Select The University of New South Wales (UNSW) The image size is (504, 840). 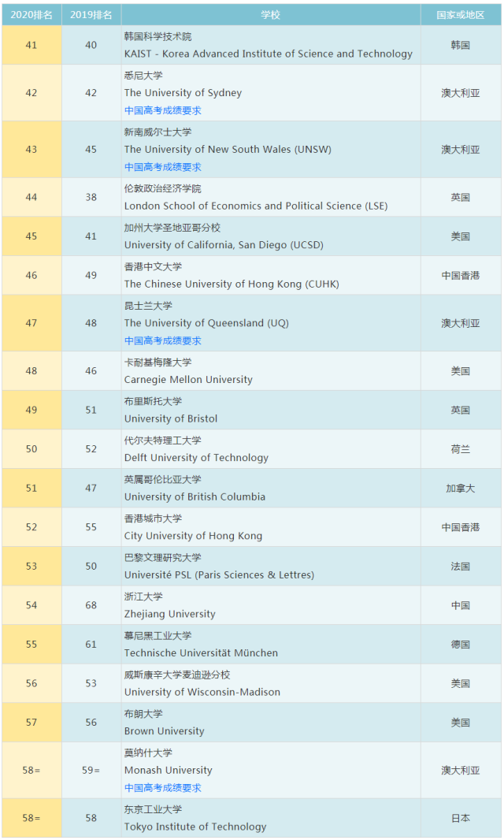[x=228, y=150]
